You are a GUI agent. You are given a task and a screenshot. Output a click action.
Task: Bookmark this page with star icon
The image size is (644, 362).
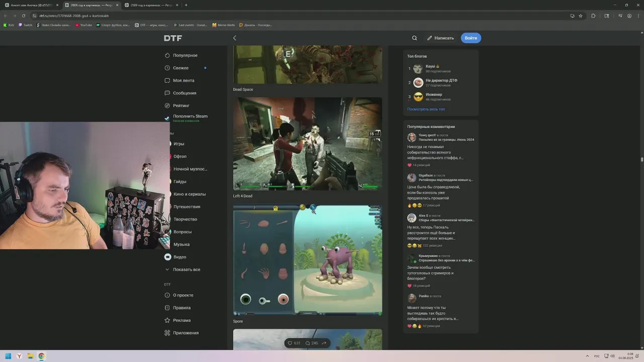[581, 16]
